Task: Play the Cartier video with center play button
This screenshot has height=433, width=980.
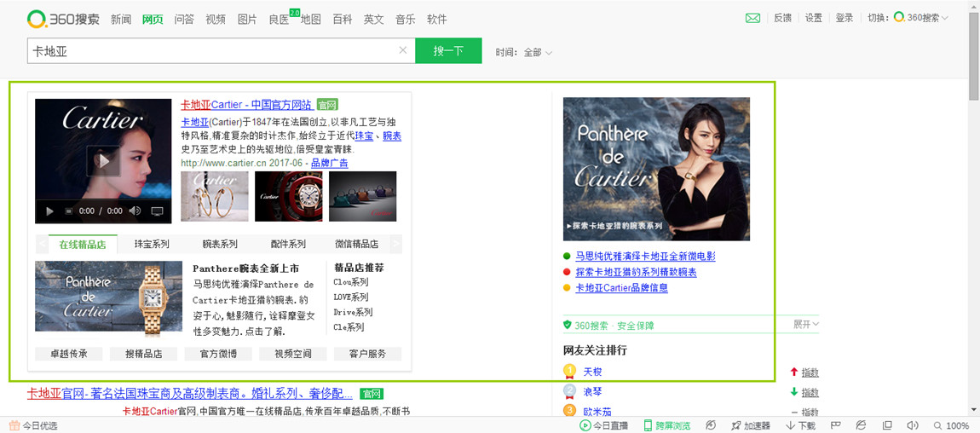Action: [x=103, y=161]
